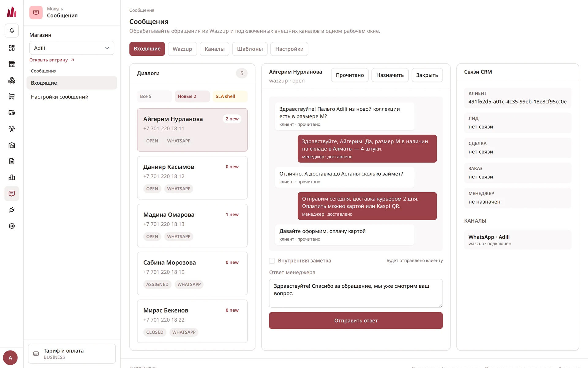This screenshot has height=368, width=588.
Task: Click the 1 new badge on Мадина
Action: click(232, 215)
